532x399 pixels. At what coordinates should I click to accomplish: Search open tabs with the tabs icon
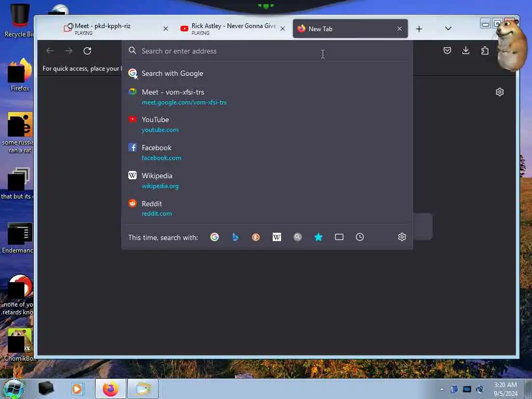(x=339, y=237)
